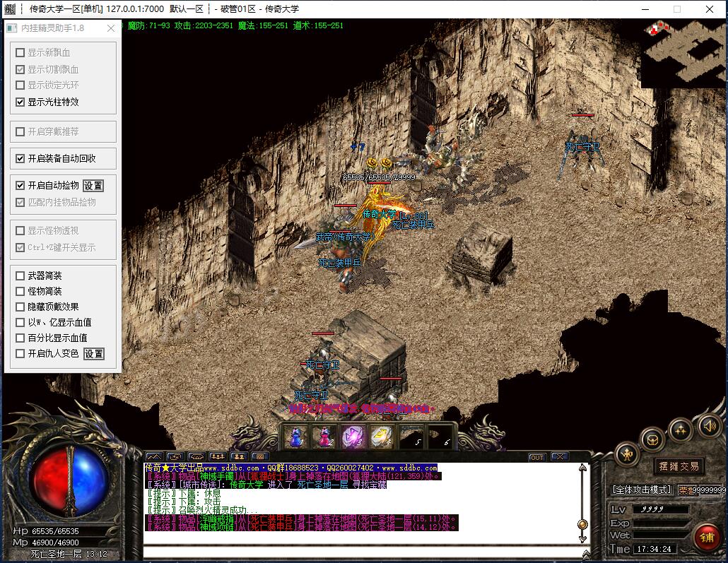Viewport: 728px width, 563px height.
Task: Open the skills sparkle round icon
Action: [x=681, y=429]
